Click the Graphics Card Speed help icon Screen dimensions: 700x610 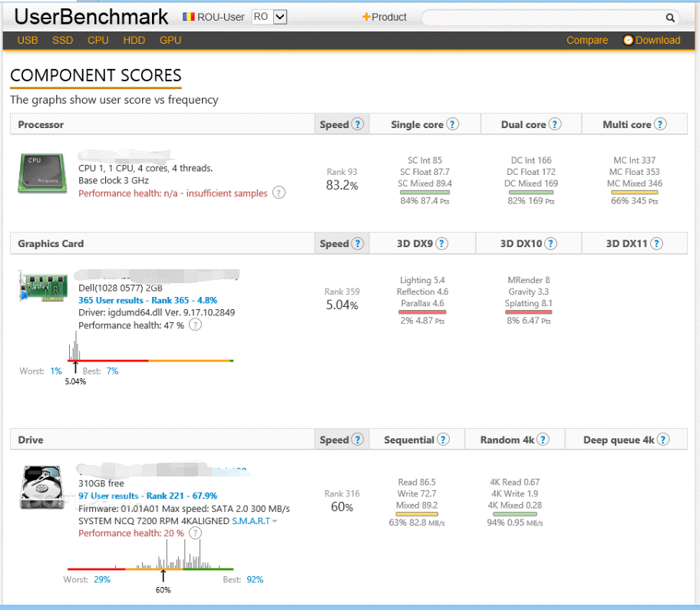click(357, 244)
